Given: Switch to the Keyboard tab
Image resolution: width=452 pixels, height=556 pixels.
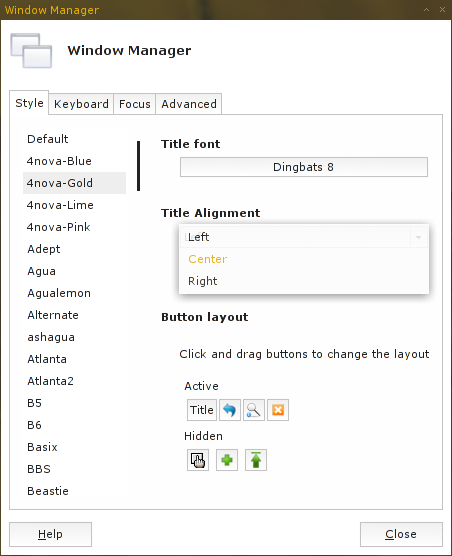Looking at the screenshot, I should 81,104.
